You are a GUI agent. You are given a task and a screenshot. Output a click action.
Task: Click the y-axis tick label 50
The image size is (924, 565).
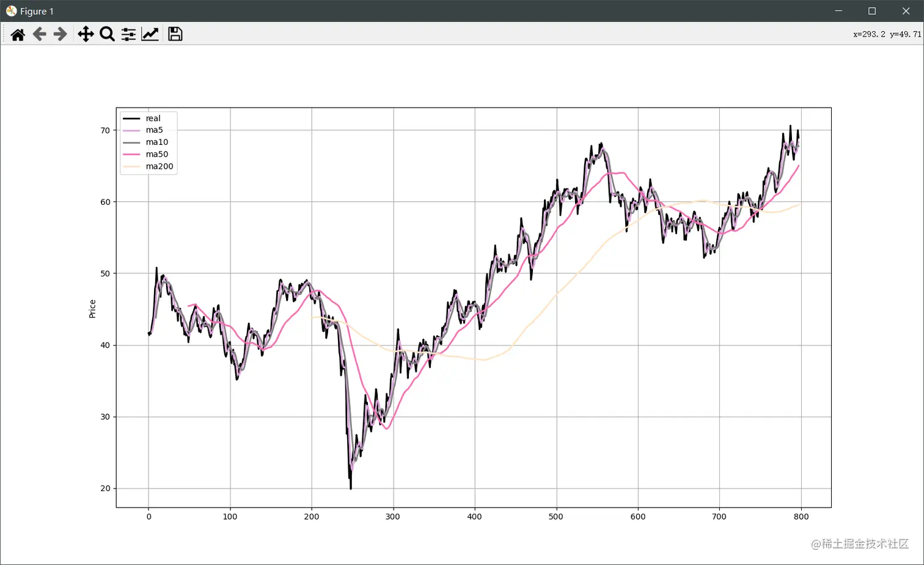[x=105, y=273]
